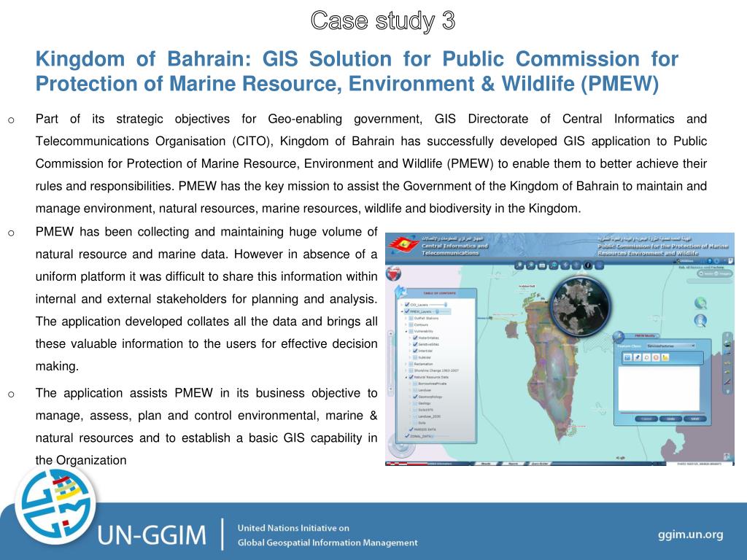The width and height of the screenshot is (747, 560).
Task: Click the bottom-right map corner icon
Action: tap(727, 456)
